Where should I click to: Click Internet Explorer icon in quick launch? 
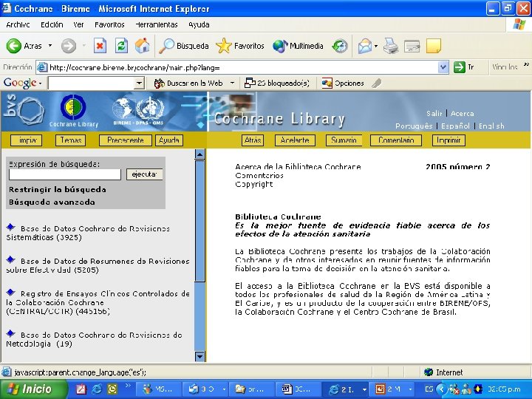point(96,389)
